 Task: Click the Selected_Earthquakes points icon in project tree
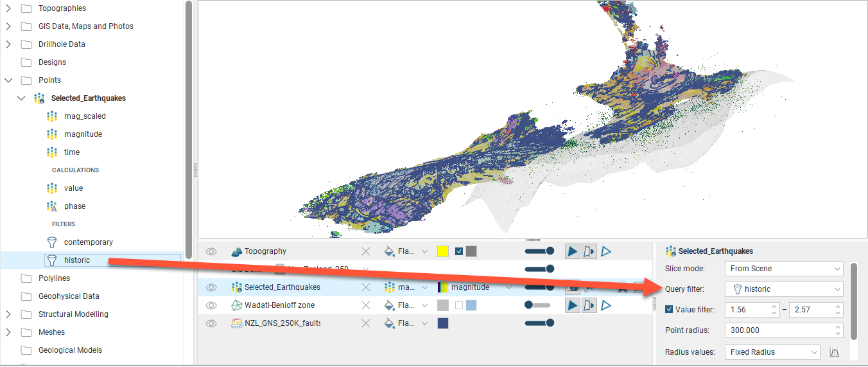click(x=40, y=98)
